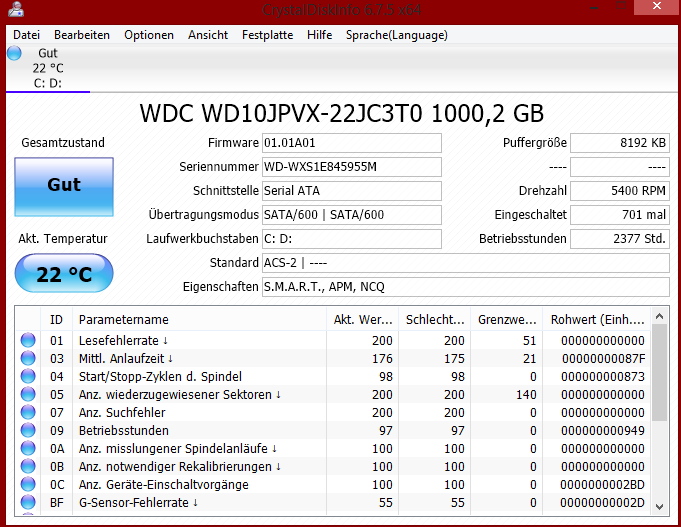Click status orb of Anz. Suchfehler row

coord(28,412)
